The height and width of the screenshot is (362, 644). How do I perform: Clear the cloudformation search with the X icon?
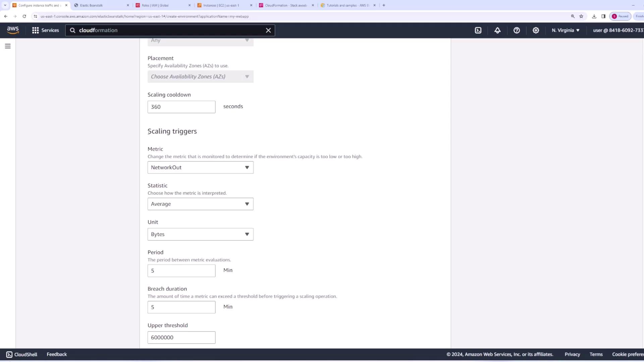coord(268,30)
